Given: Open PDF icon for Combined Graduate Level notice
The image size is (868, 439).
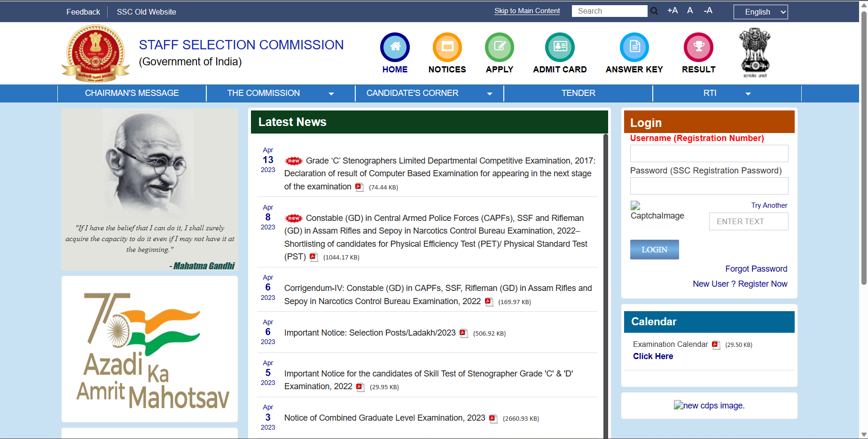Looking at the screenshot, I should coord(493,418).
